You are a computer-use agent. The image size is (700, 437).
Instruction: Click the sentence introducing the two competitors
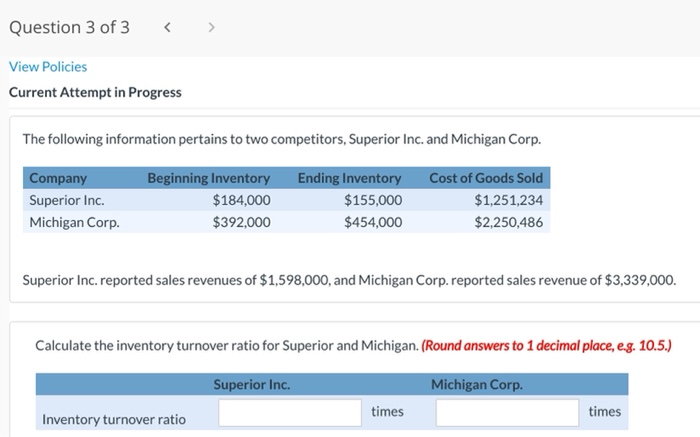click(x=282, y=139)
